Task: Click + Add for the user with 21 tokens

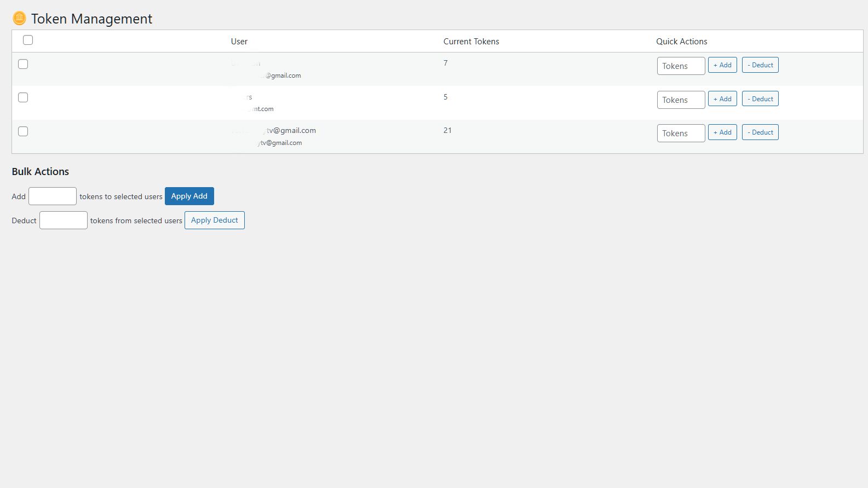Action: tap(722, 132)
